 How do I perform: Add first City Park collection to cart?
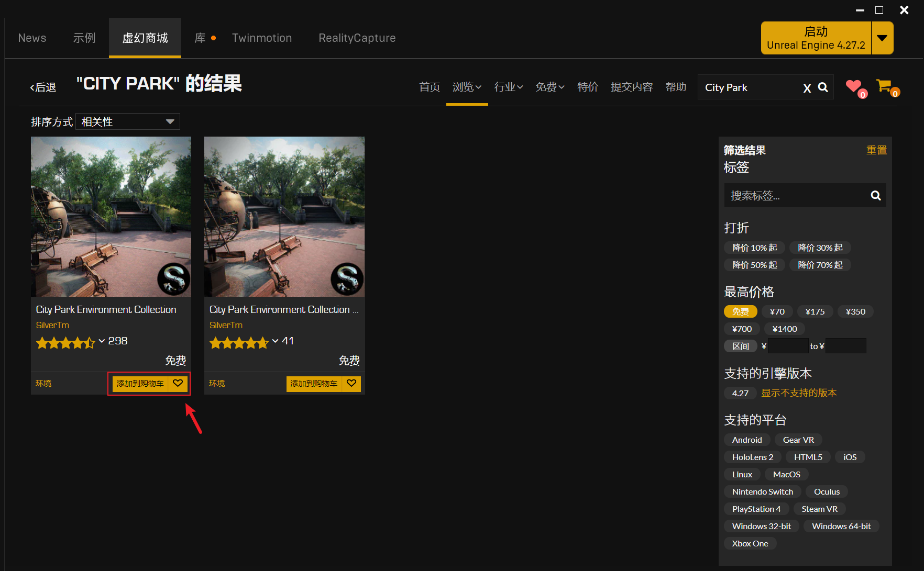[140, 383]
